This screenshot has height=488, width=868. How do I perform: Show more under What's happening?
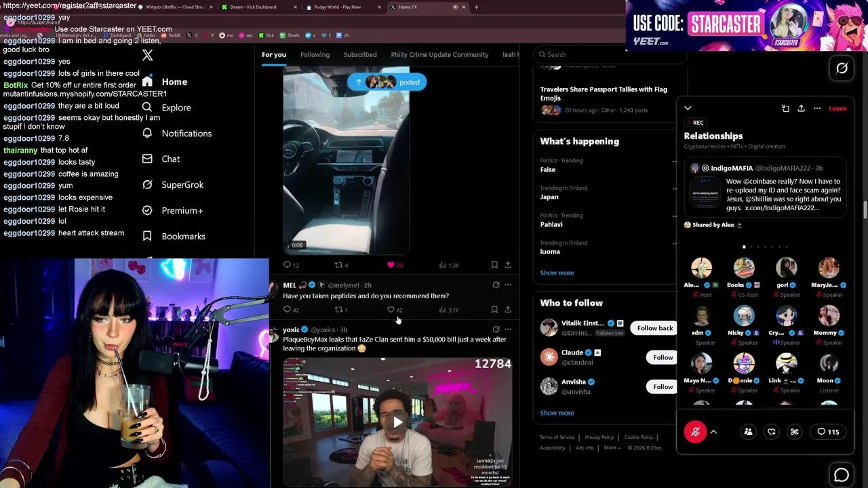click(x=557, y=272)
